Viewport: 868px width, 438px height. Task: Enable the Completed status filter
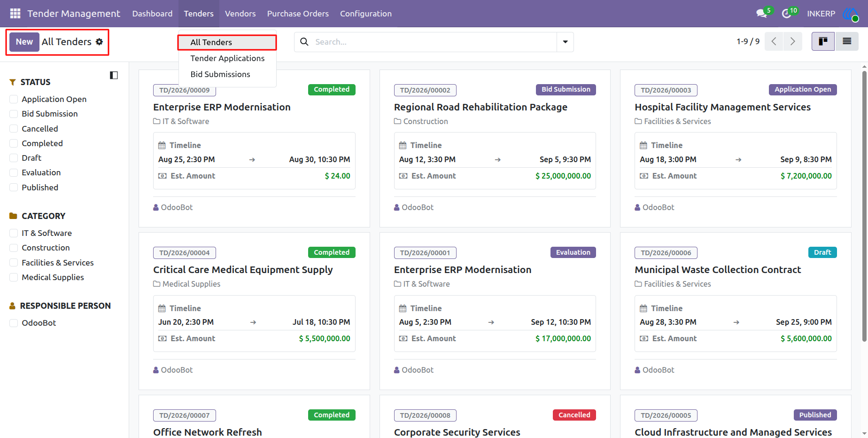[14, 143]
